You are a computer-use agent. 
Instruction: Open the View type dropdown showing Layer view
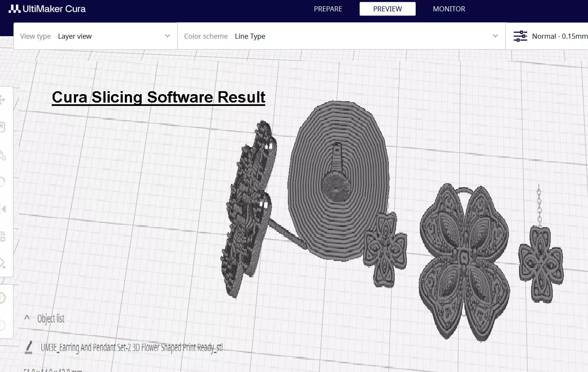coord(95,36)
